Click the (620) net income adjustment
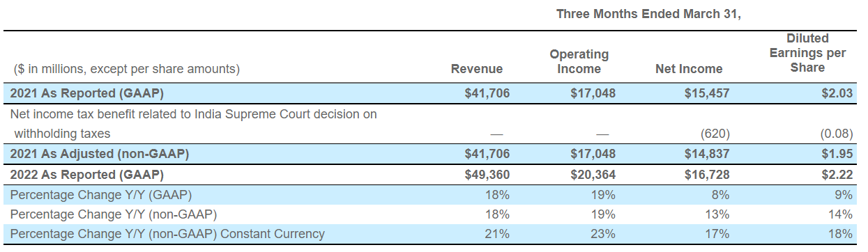Viewport: 868px width, 252px height. coord(715,133)
